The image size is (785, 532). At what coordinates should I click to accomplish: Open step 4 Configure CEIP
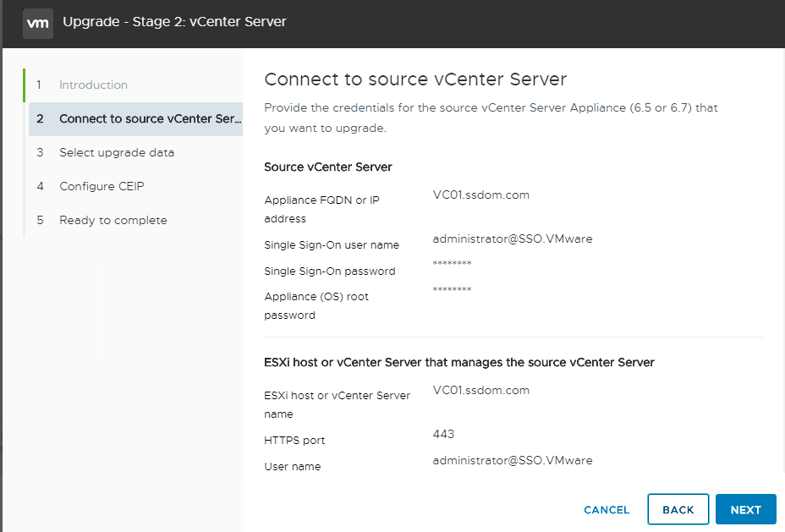pos(102,186)
